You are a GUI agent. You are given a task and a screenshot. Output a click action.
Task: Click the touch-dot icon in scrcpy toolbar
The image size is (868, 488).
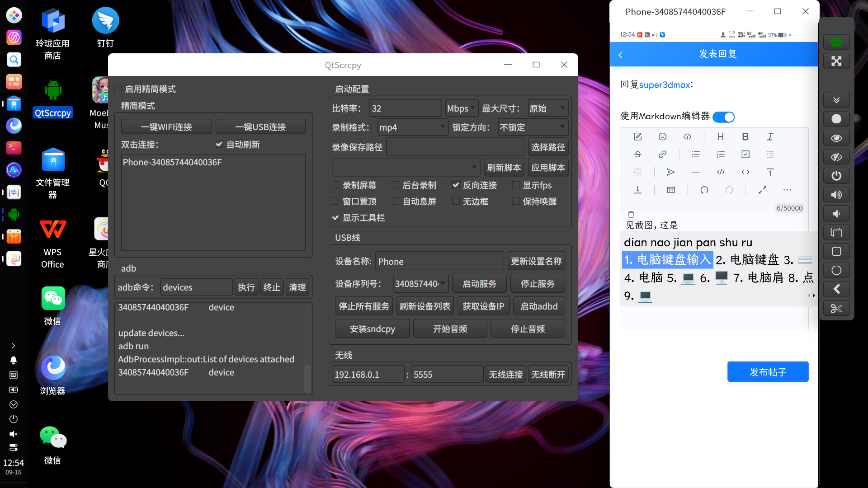(836, 119)
